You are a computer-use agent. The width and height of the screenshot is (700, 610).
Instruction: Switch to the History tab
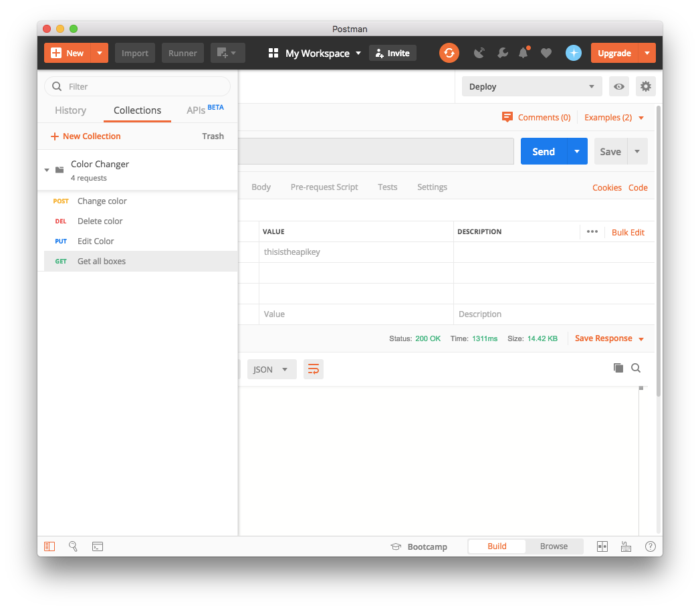(x=71, y=110)
